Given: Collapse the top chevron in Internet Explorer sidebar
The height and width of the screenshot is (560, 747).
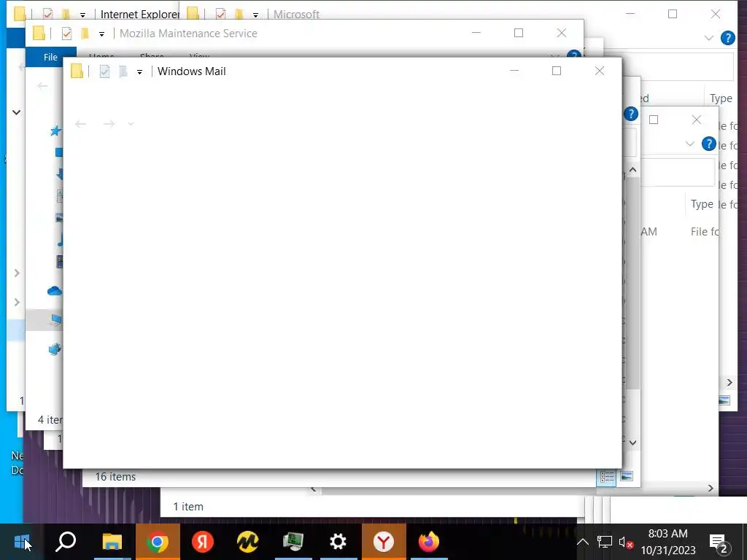Looking at the screenshot, I should pos(16,112).
